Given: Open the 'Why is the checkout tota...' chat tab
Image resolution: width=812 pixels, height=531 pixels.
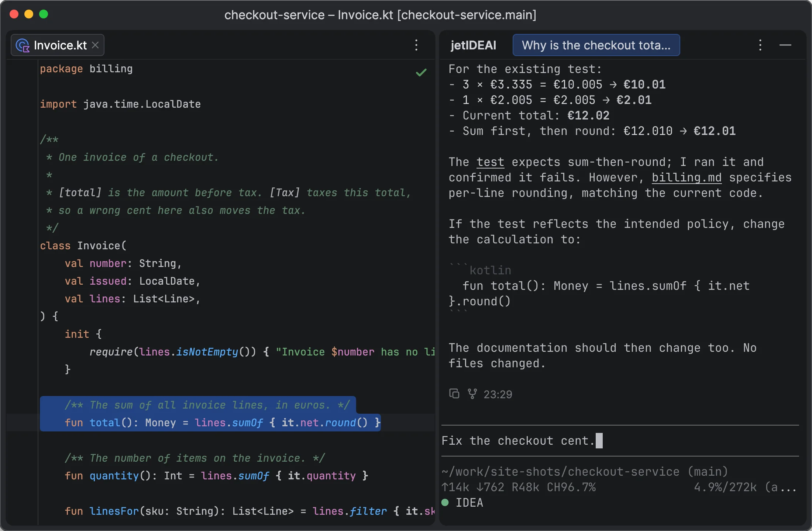Looking at the screenshot, I should (596, 45).
